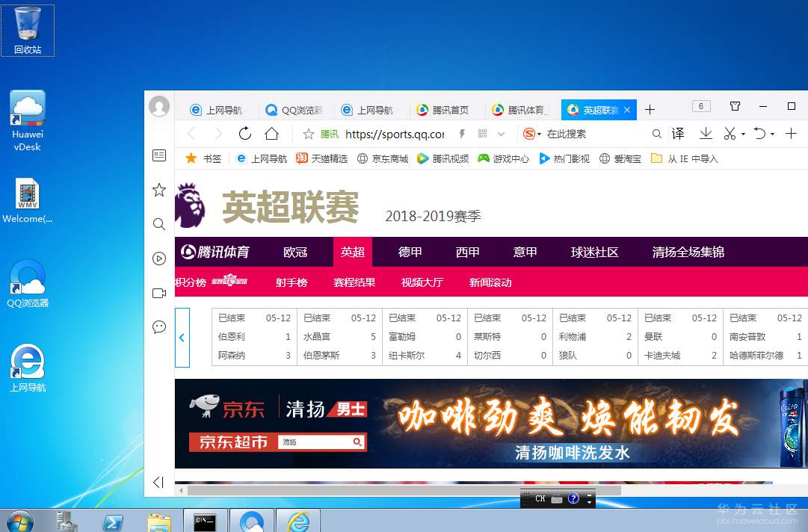Open 清扬全场集锦 in the navigation bar
The height and width of the screenshot is (532, 808).
pos(688,252)
